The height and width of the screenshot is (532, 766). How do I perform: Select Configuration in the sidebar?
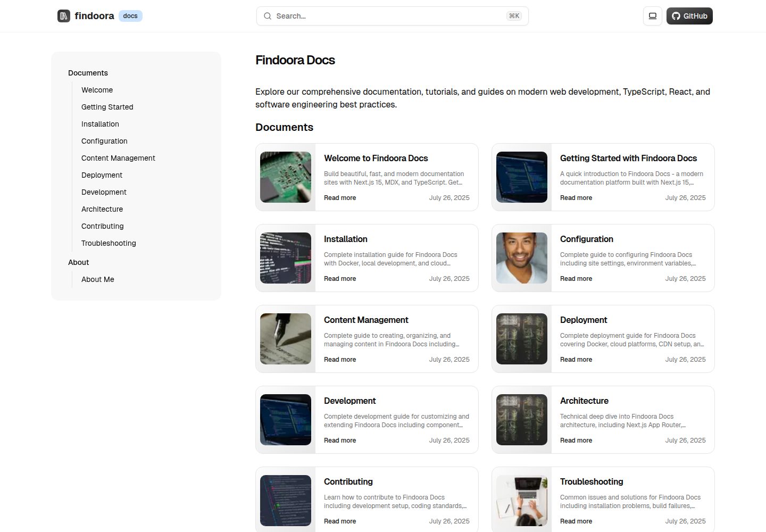pos(104,141)
